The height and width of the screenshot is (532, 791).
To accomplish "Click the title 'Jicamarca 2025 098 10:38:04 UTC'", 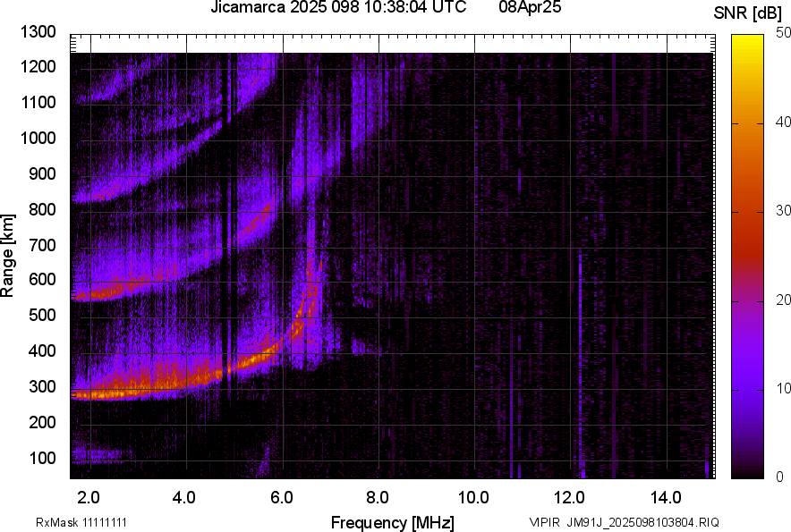I will click(338, 7).
